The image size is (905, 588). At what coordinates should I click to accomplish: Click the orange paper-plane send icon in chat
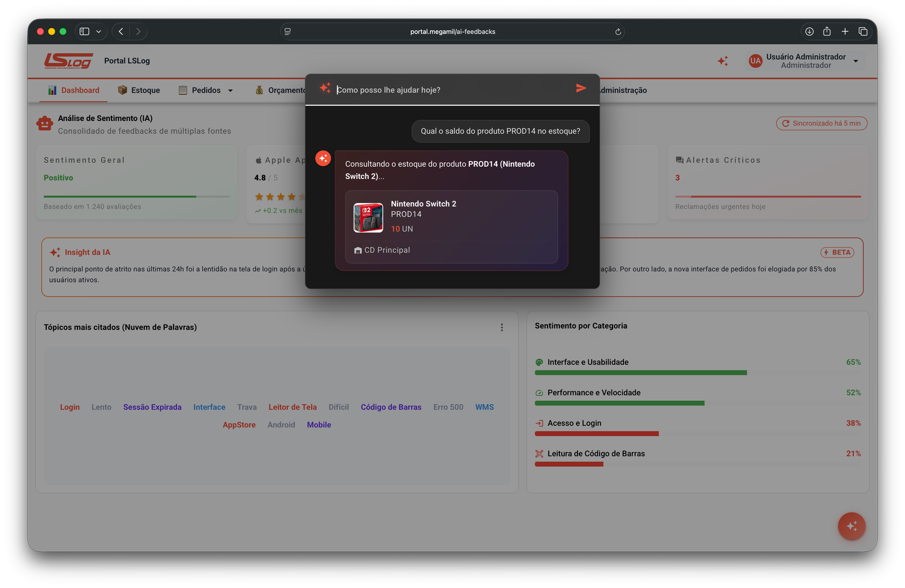pyautogui.click(x=581, y=88)
